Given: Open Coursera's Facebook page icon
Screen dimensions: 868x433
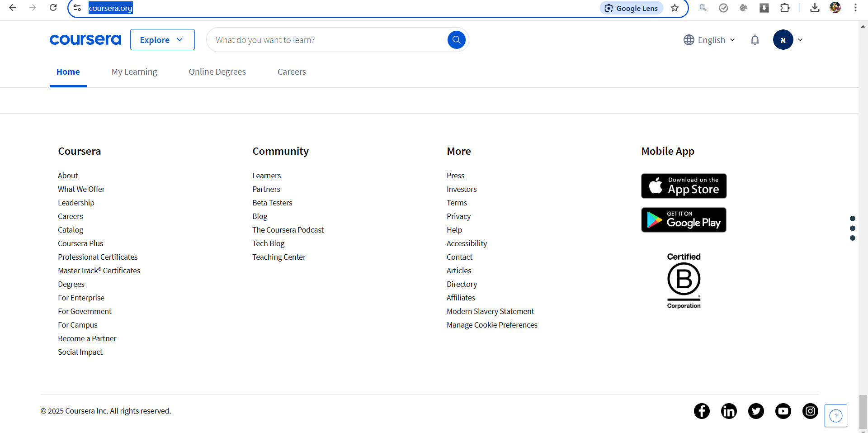Looking at the screenshot, I should [x=702, y=411].
